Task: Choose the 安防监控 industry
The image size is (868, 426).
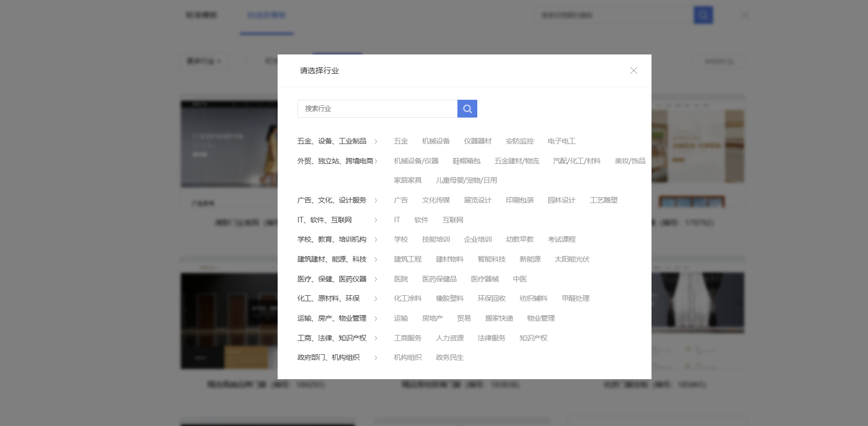Action: click(520, 141)
